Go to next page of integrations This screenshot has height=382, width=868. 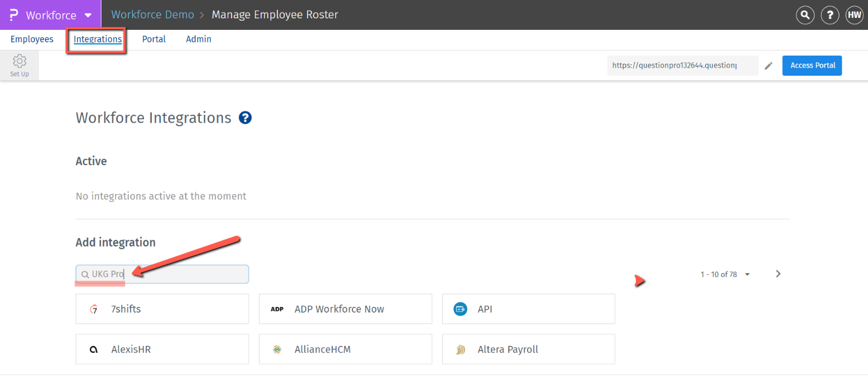(x=778, y=274)
